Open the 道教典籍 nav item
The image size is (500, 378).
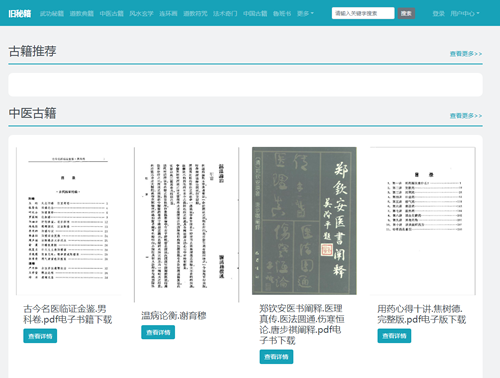[x=82, y=14]
